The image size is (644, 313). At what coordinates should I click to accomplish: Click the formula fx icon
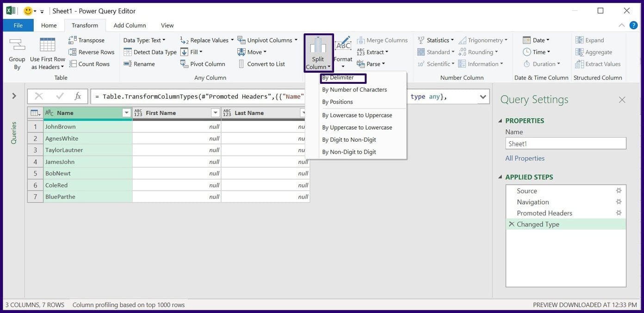(78, 96)
